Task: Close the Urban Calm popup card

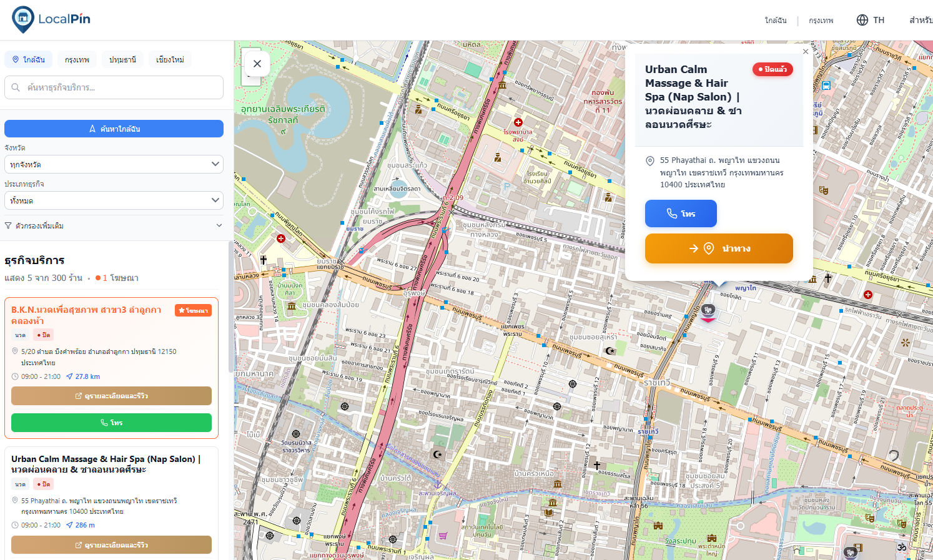Action: click(806, 52)
